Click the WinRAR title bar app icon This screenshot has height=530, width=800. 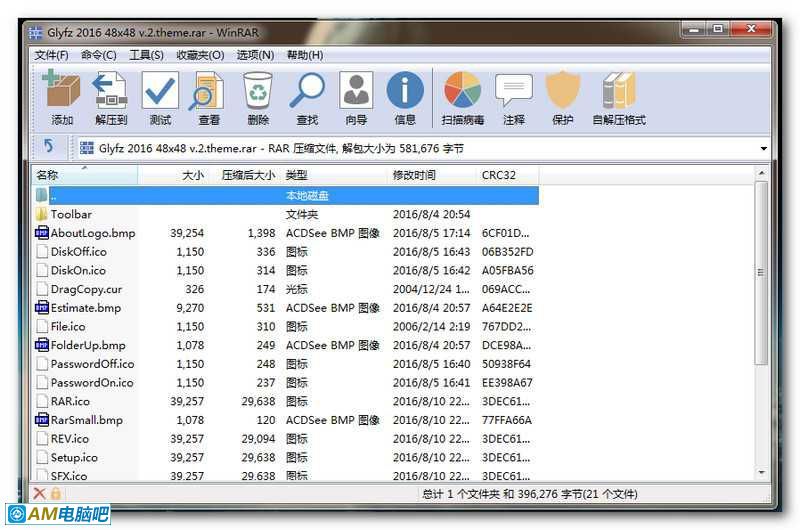(35, 33)
